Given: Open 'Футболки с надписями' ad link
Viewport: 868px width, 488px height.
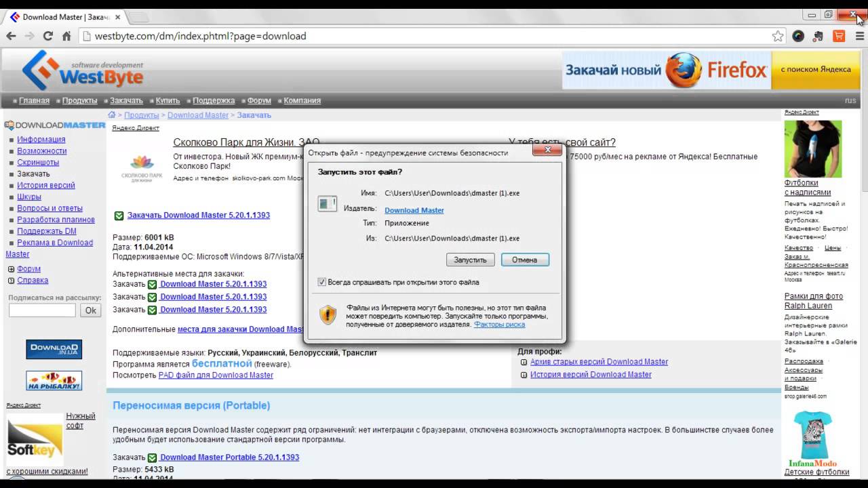Looking at the screenshot, I should [808, 187].
